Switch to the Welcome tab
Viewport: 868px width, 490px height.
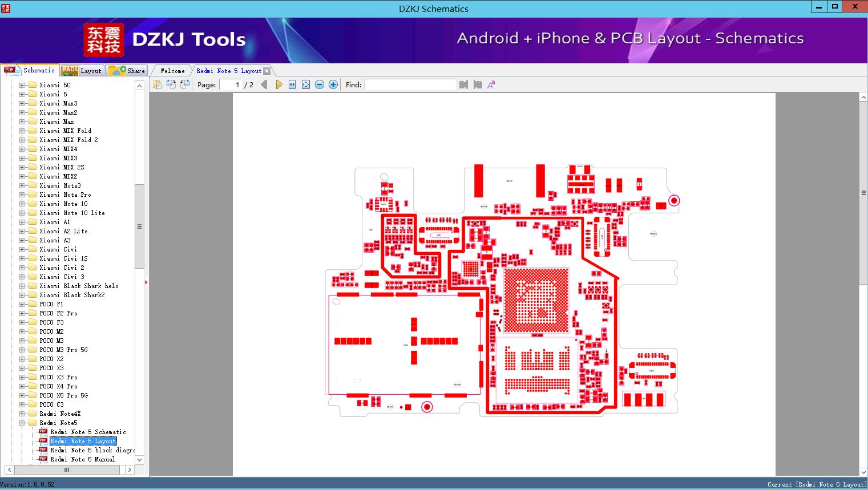click(172, 71)
